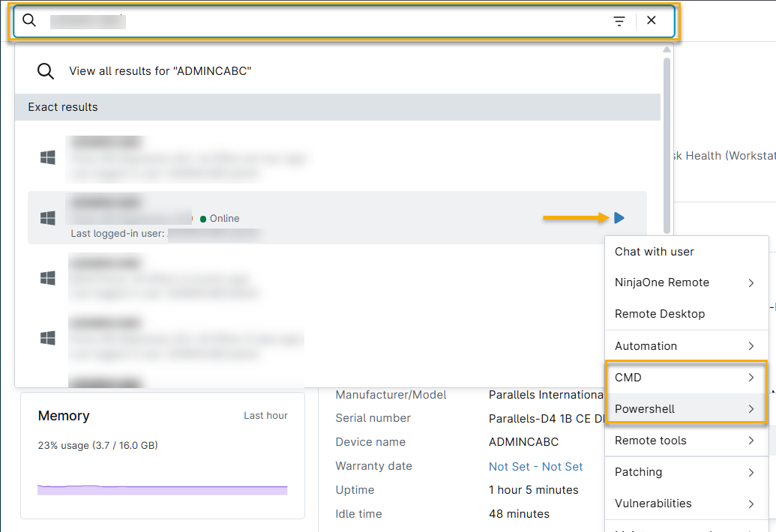Click the blue play actions arrow on online device

pyautogui.click(x=619, y=218)
